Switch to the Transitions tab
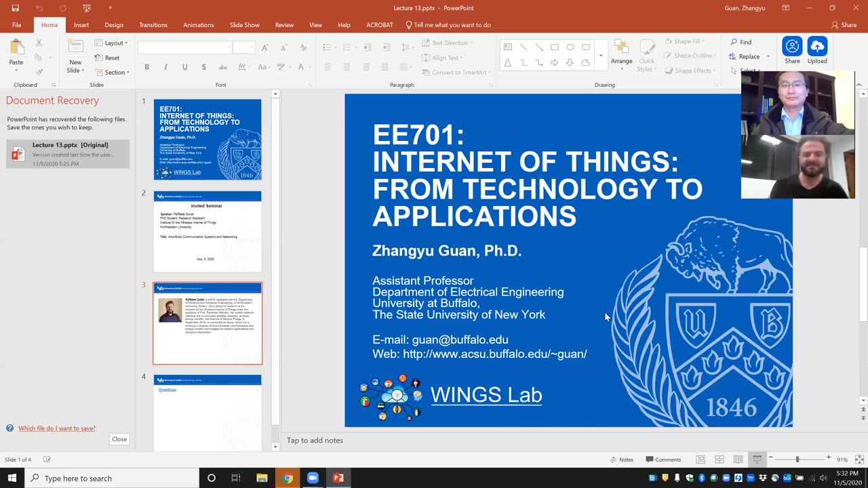This screenshot has height=488, width=868. point(153,25)
